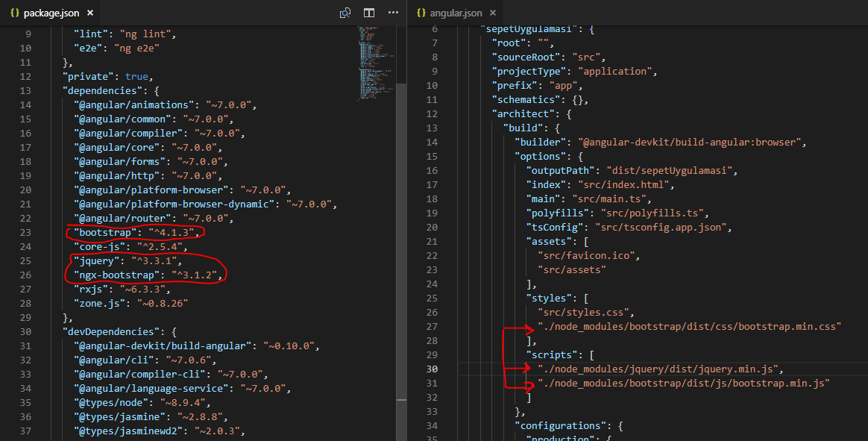Click the "sourceRoot" key in angular.json

526,57
